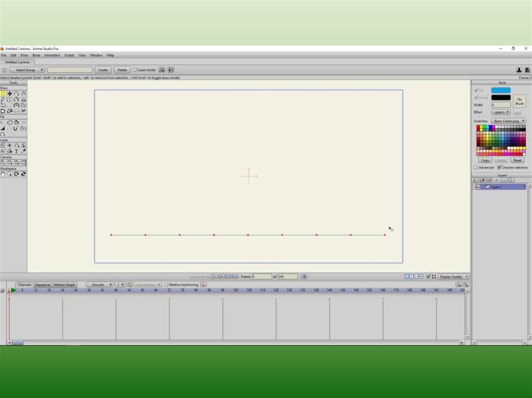Click the Track Camera tool
The height and width of the screenshot is (398, 532).
pos(3,162)
